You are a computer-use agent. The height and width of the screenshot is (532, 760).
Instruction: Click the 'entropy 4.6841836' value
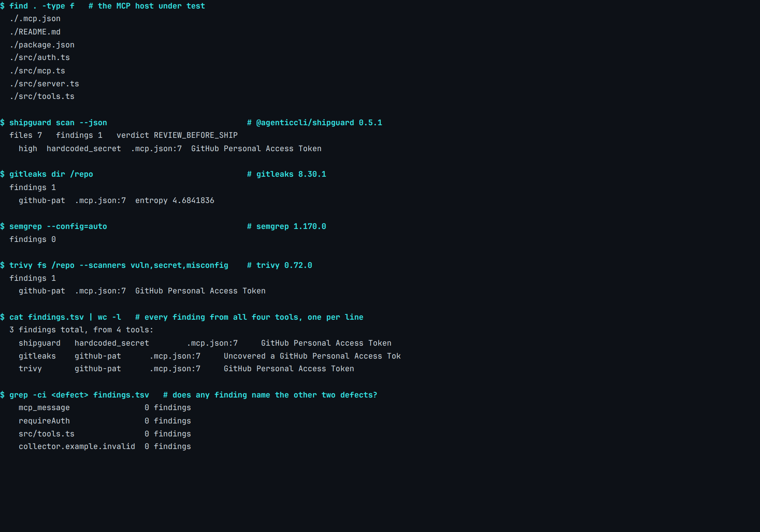(x=175, y=200)
